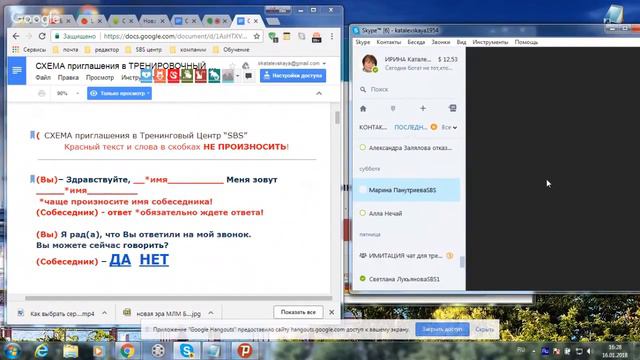
Task: Click volume icon in system tray
Action: 589,351
